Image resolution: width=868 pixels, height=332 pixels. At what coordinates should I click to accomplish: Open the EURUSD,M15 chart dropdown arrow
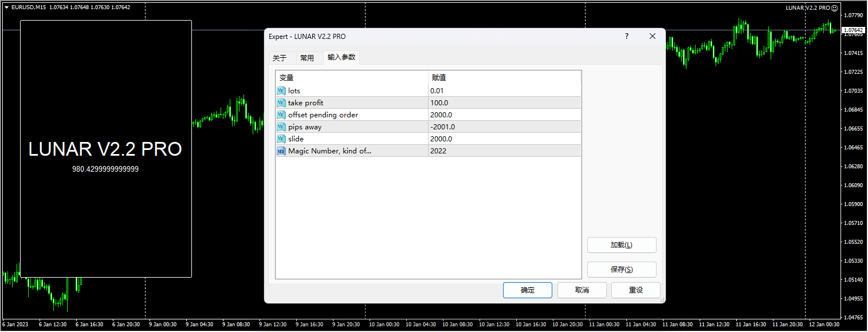point(6,7)
